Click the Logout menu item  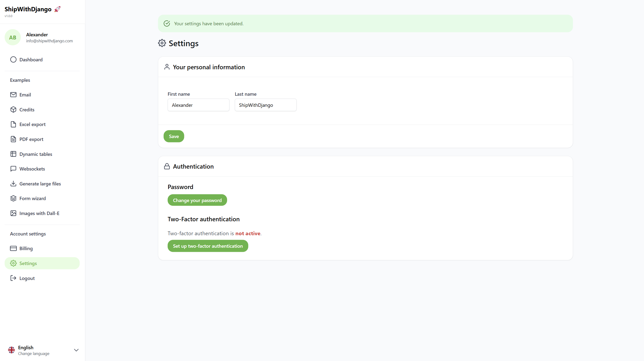[27, 278]
